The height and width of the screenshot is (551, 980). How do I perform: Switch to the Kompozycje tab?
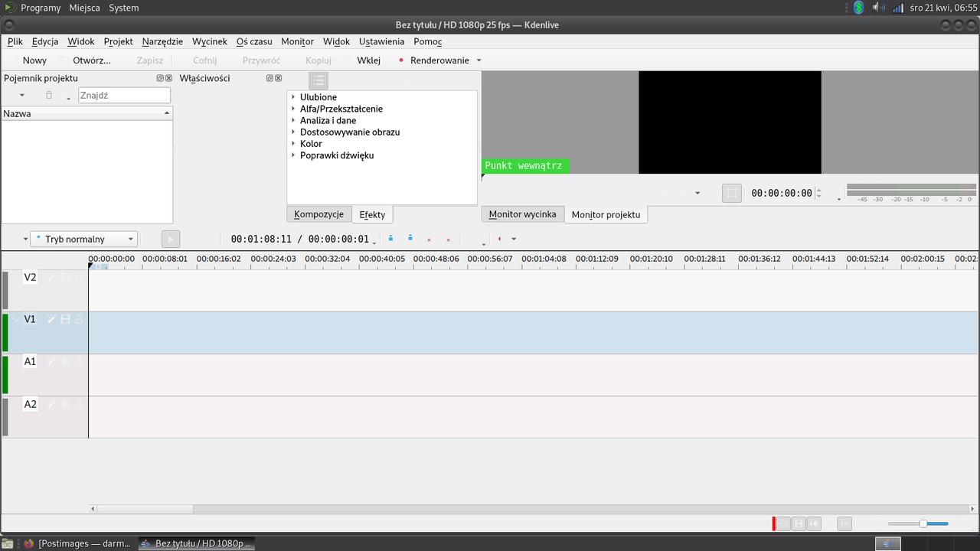coord(319,214)
